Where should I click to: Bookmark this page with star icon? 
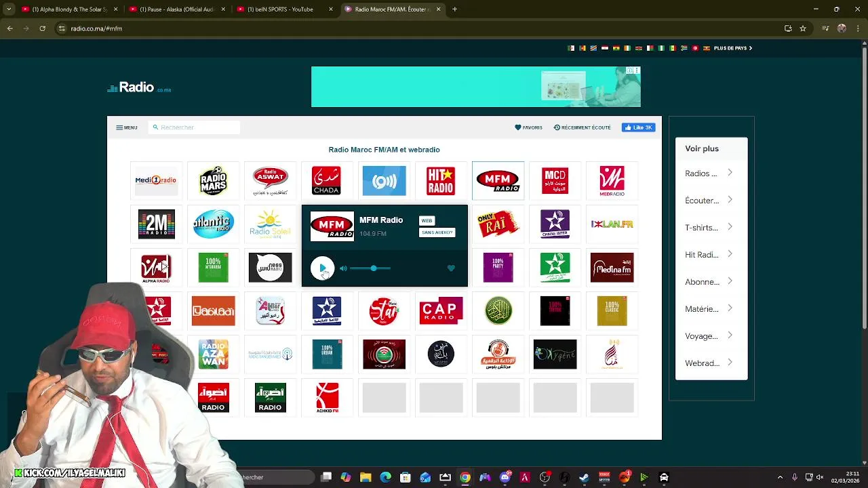click(x=803, y=28)
